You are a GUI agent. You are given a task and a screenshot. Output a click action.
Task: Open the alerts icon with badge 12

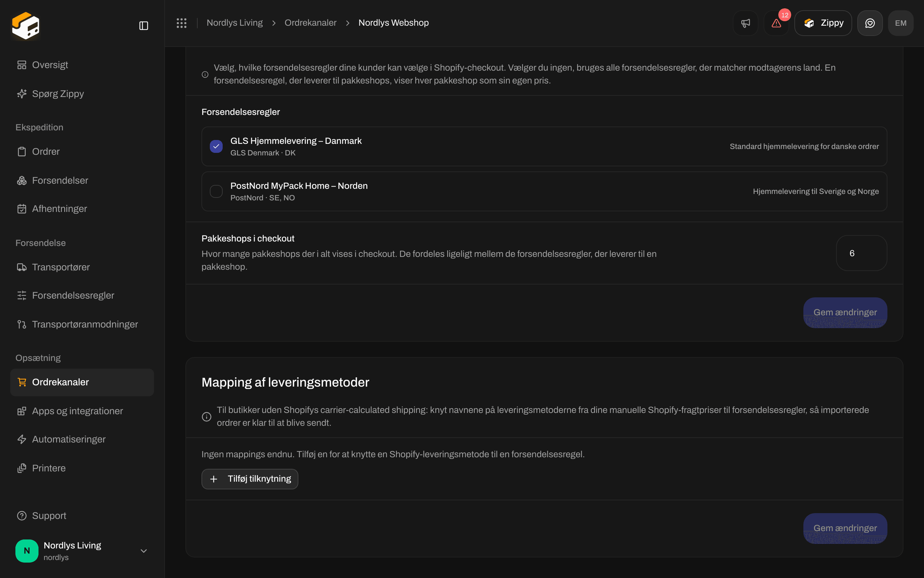coord(776,23)
